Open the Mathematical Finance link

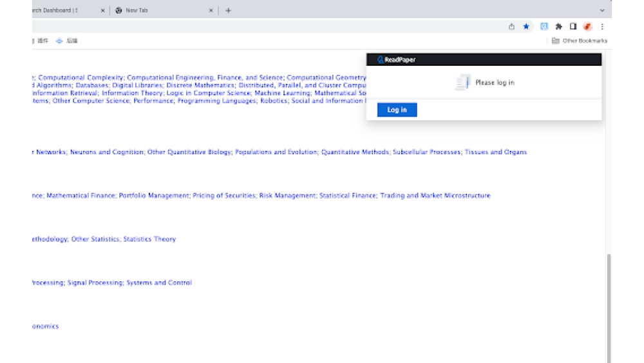coord(80,195)
